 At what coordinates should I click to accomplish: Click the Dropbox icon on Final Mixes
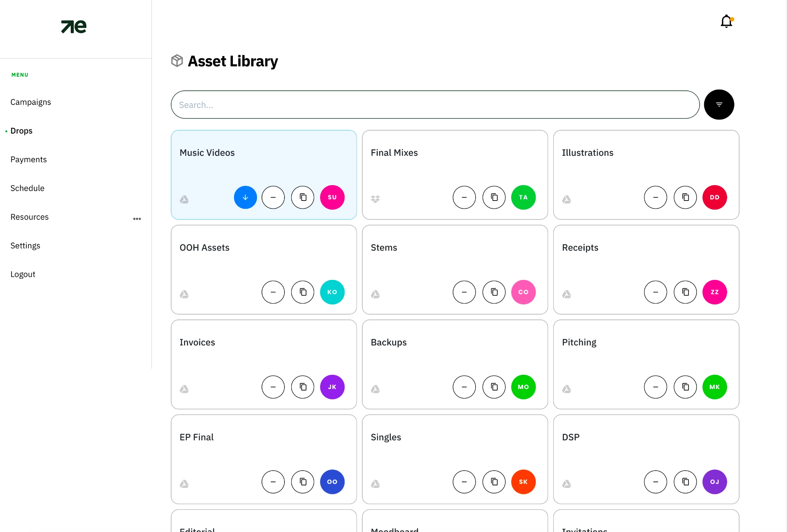[x=375, y=199]
